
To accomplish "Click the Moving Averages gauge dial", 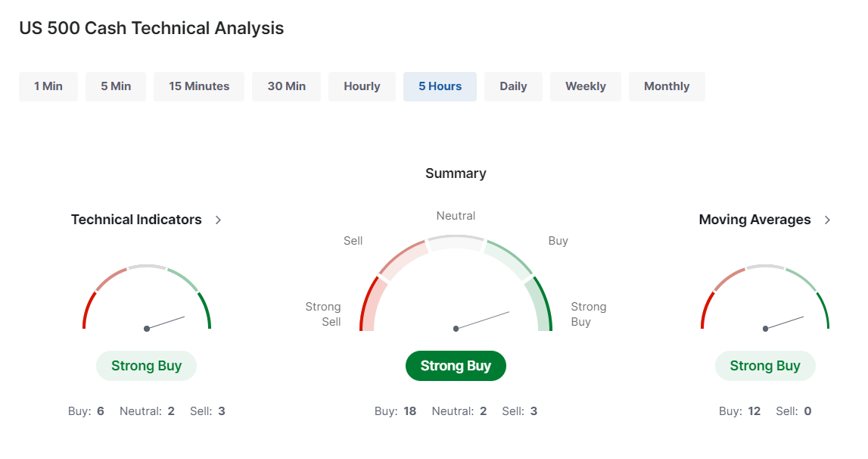I will pyautogui.click(x=765, y=298).
